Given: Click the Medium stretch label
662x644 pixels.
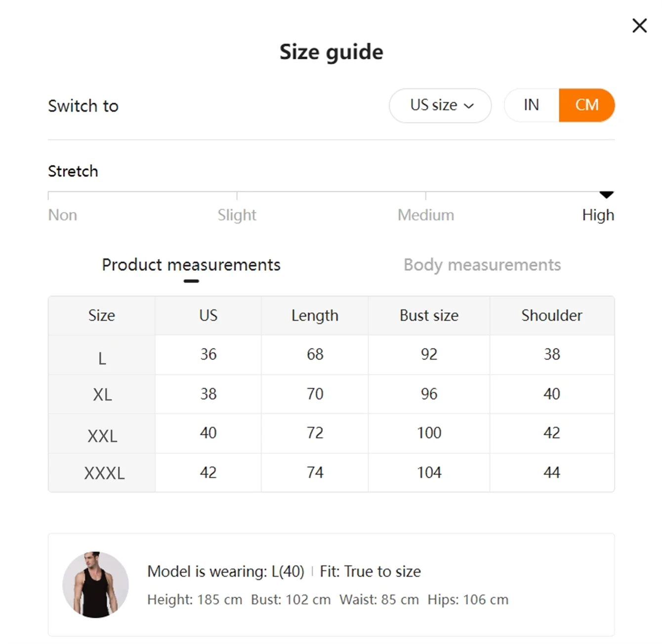Looking at the screenshot, I should [426, 215].
